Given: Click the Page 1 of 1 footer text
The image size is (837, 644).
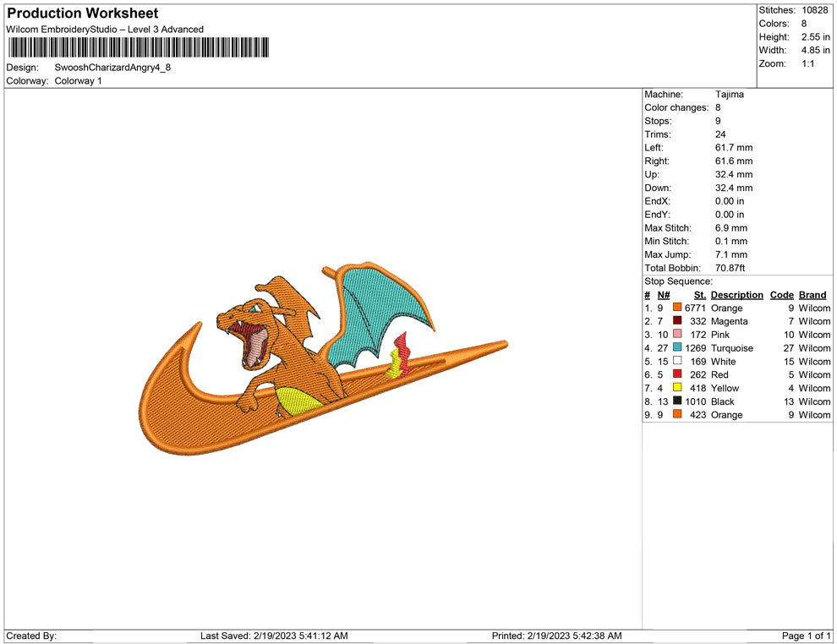Looking at the screenshot, I should pos(807,636).
